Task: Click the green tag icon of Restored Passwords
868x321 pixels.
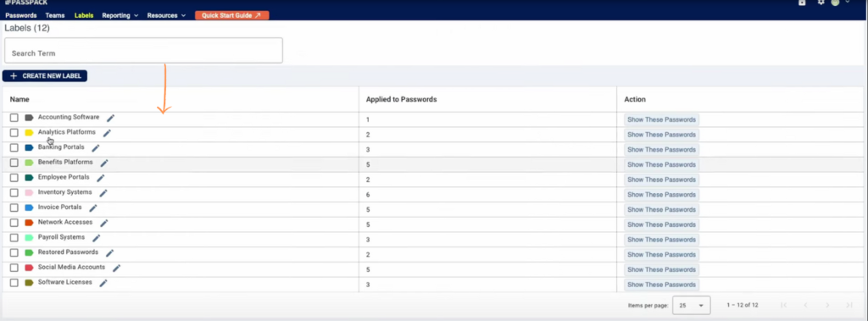Action: tap(30, 252)
